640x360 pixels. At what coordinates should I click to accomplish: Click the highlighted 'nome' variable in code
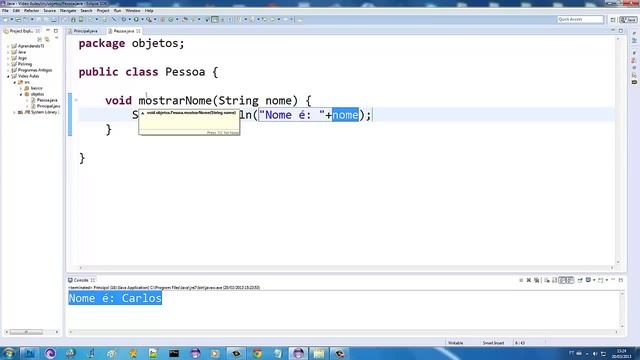pos(345,115)
